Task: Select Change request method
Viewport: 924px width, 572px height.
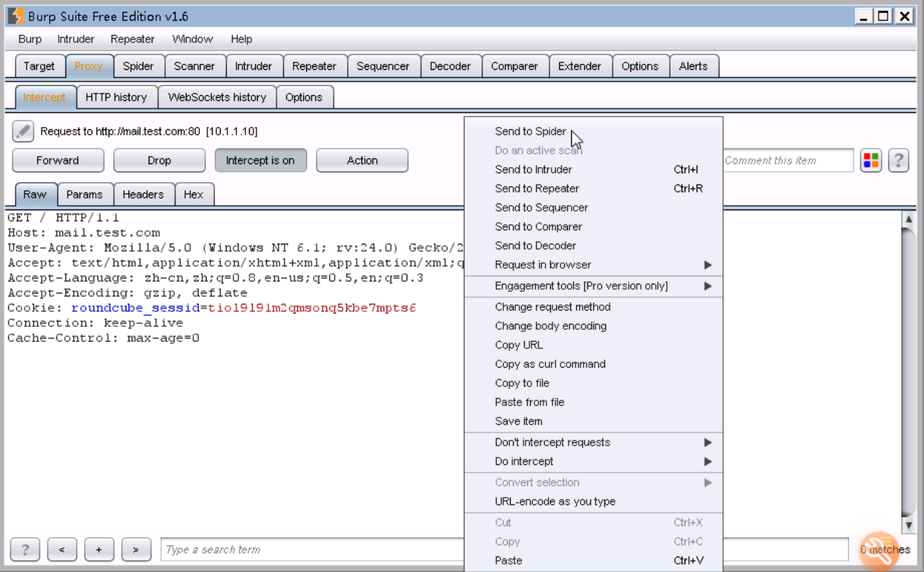Action: click(593, 307)
